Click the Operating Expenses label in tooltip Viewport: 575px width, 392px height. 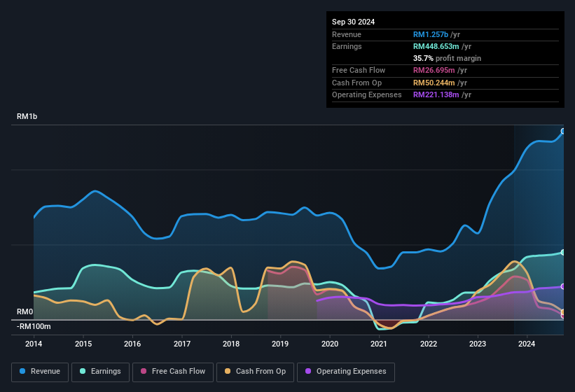(367, 95)
